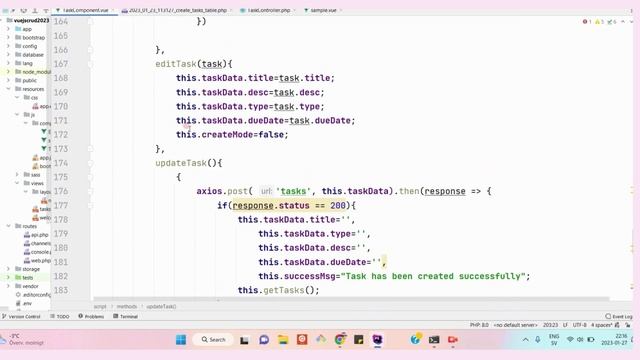Open the .editorconfig file in project tree
Image resolution: width=640 pixels, height=360 pixels.
(x=33, y=295)
